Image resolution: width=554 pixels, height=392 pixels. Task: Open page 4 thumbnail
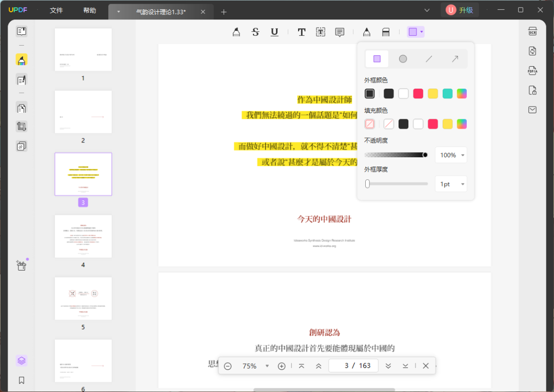[x=83, y=237]
